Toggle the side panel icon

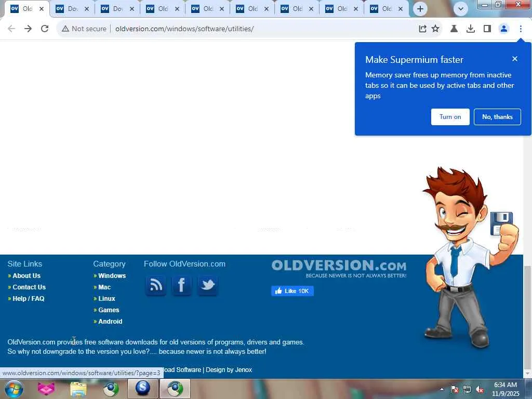click(x=487, y=29)
